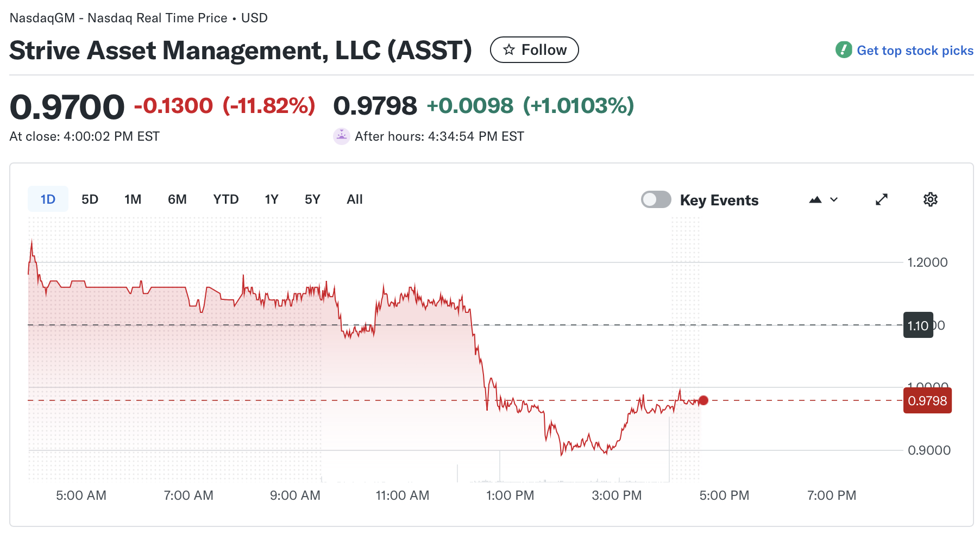Switch to the 1Y chart range
Image resolution: width=980 pixels, height=534 pixels.
pos(271,199)
